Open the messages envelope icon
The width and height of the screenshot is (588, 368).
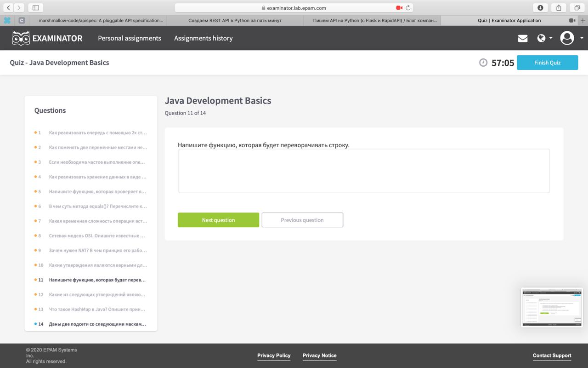point(523,39)
